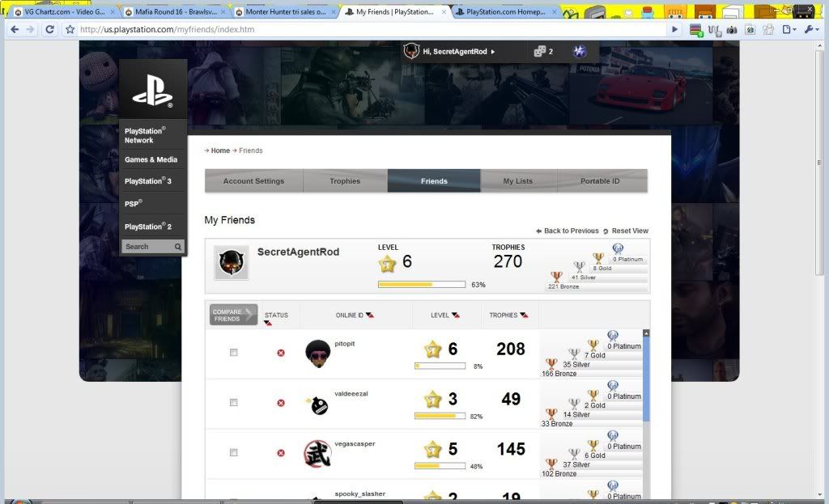Image resolution: width=829 pixels, height=504 pixels.
Task: Click the friends count icon in header
Action: [540, 52]
